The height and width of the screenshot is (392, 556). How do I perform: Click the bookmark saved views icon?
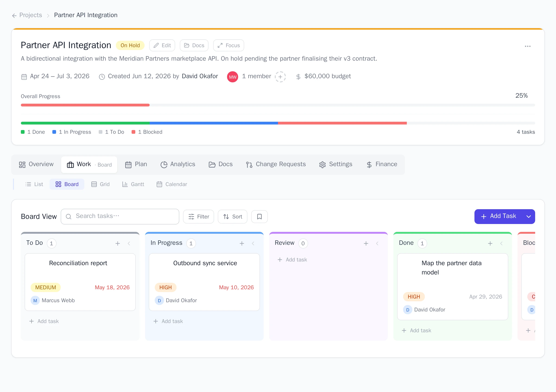click(x=259, y=216)
